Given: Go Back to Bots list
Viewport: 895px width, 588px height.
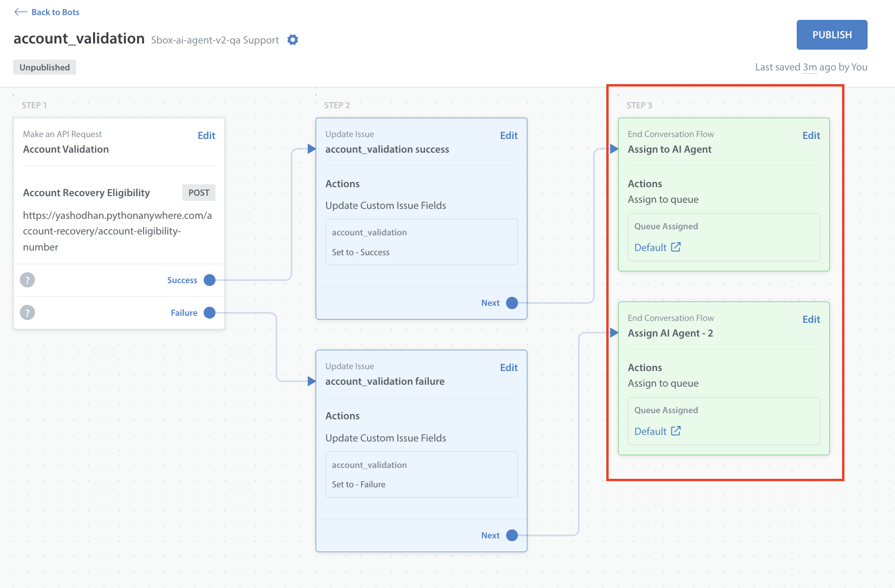Looking at the screenshot, I should click(55, 12).
